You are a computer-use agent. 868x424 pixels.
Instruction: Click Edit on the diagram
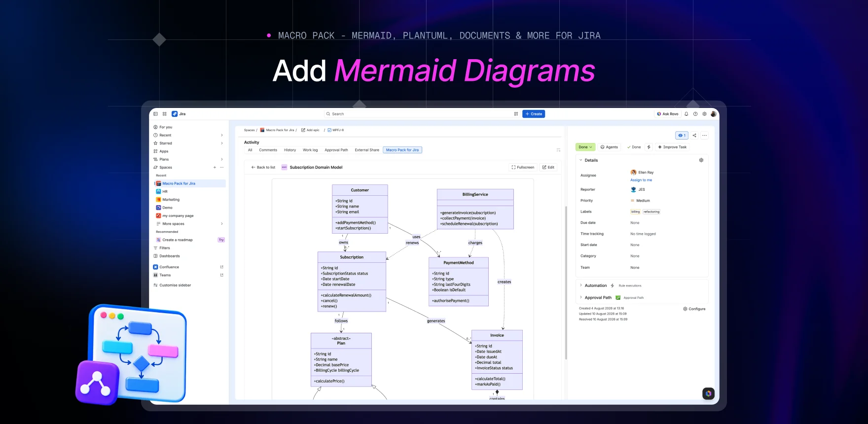[548, 167]
